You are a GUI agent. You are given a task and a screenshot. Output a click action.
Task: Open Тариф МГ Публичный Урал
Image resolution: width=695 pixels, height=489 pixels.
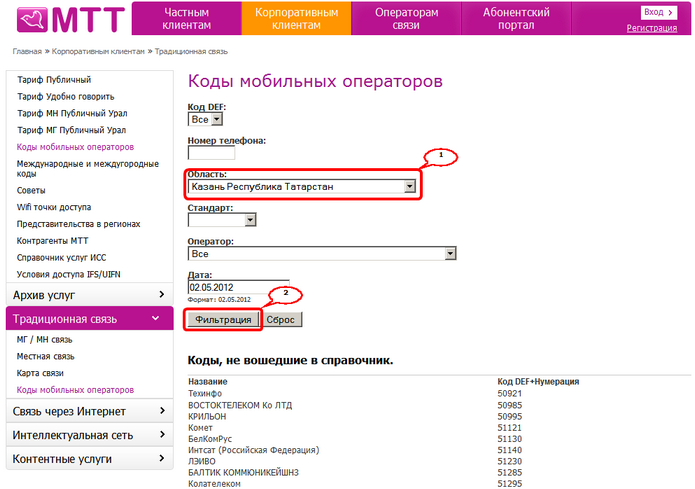point(71,130)
